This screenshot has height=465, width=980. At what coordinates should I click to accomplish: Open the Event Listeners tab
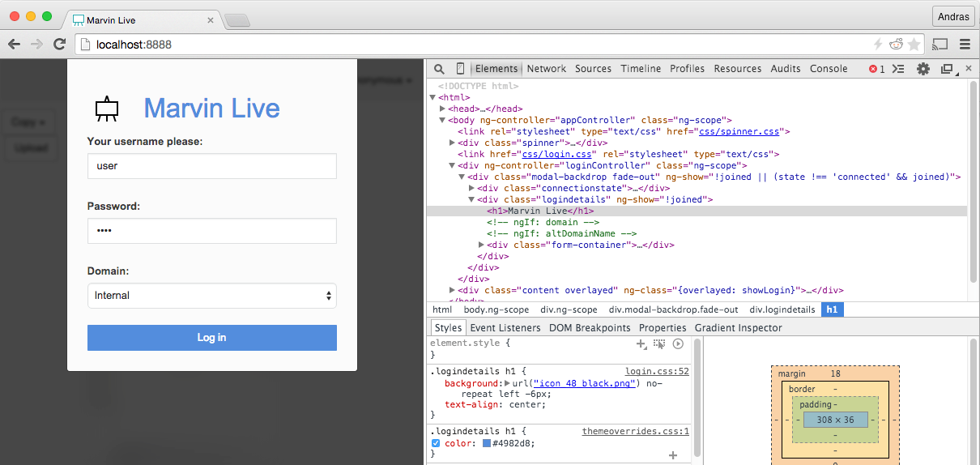pos(505,328)
